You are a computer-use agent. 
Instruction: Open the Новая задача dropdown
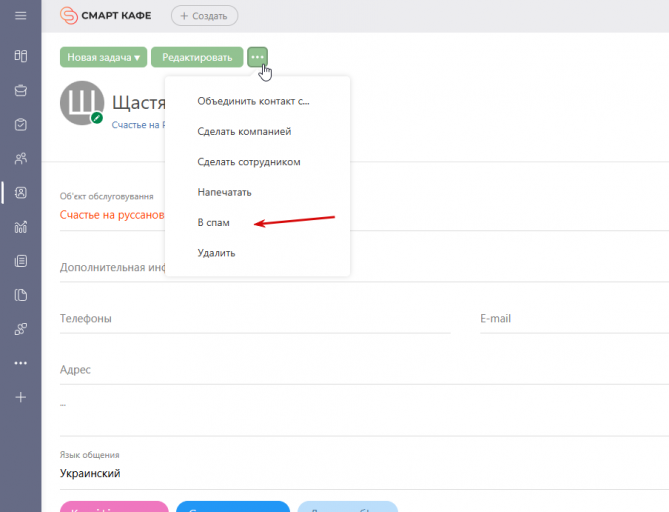pos(103,57)
